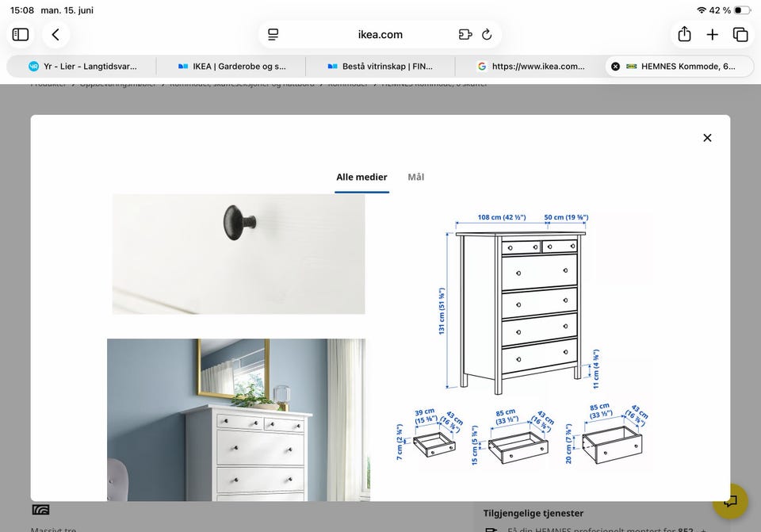Tap the extensions puzzle icon
Image resolution: width=761 pixels, height=532 pixels.
[x=465, y=34]
